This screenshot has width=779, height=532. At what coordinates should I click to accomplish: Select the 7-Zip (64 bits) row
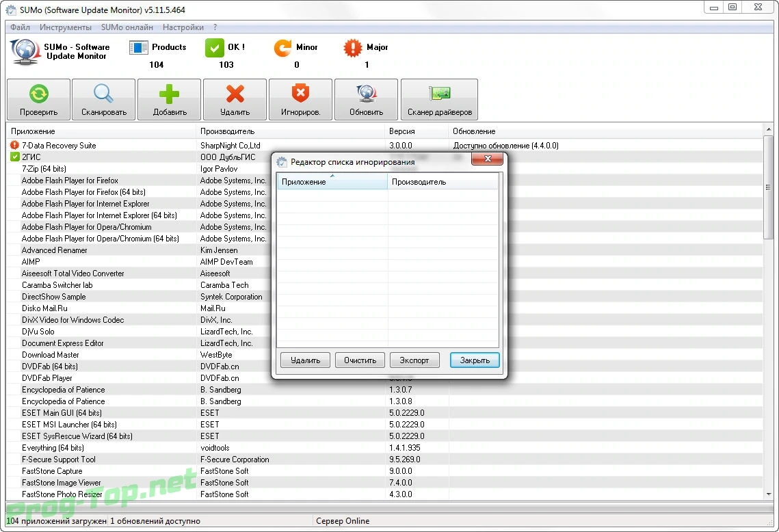[x=384, y=168]
